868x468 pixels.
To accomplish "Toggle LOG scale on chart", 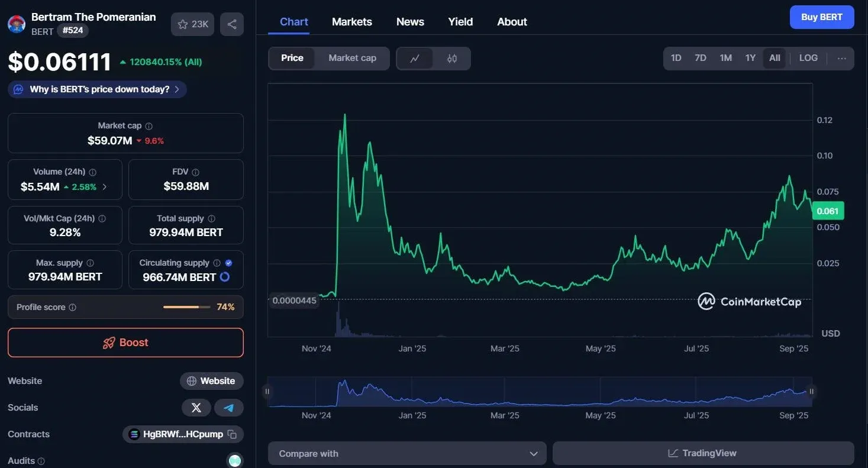I will [x=808, y=58].
